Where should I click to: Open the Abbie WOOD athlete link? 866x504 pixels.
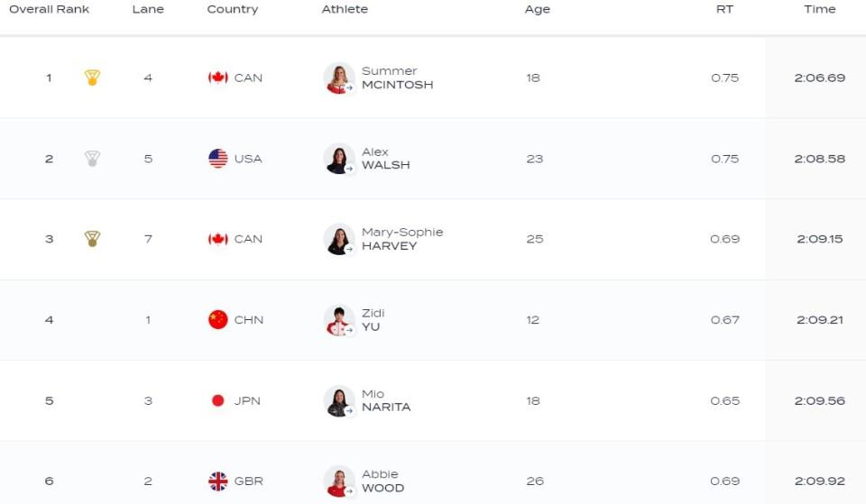tap(382, 481)
